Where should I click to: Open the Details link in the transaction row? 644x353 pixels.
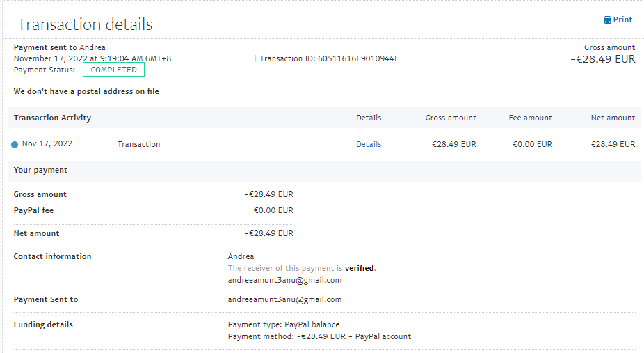click(369, 145)
